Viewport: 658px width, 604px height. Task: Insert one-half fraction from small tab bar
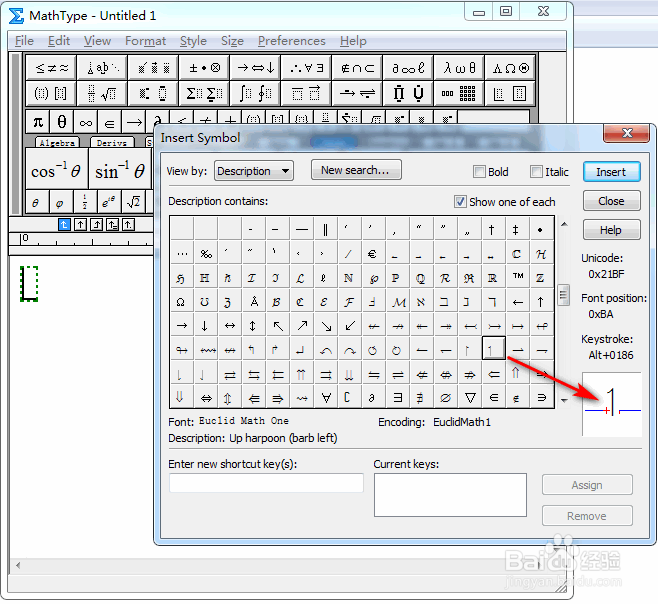pos(85,202)
